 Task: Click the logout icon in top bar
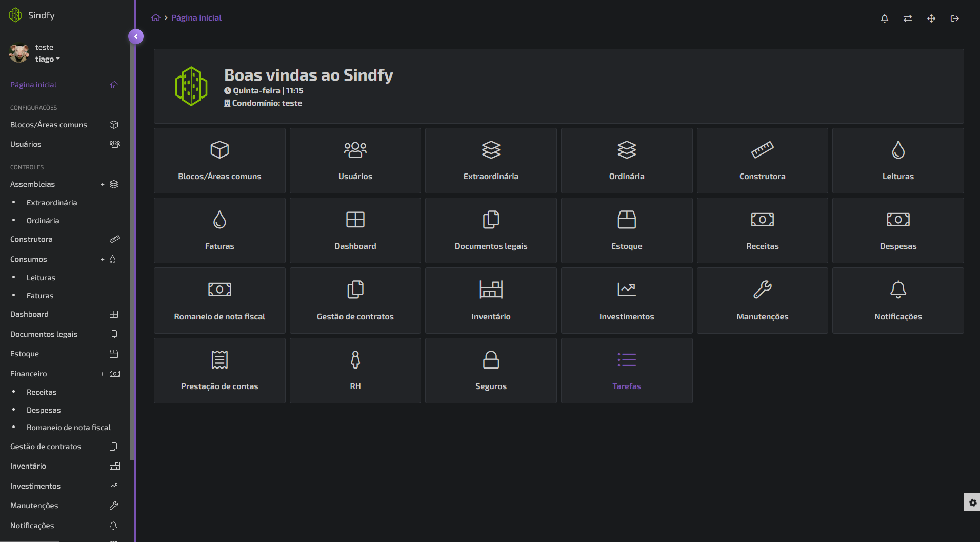coord(954,18)
